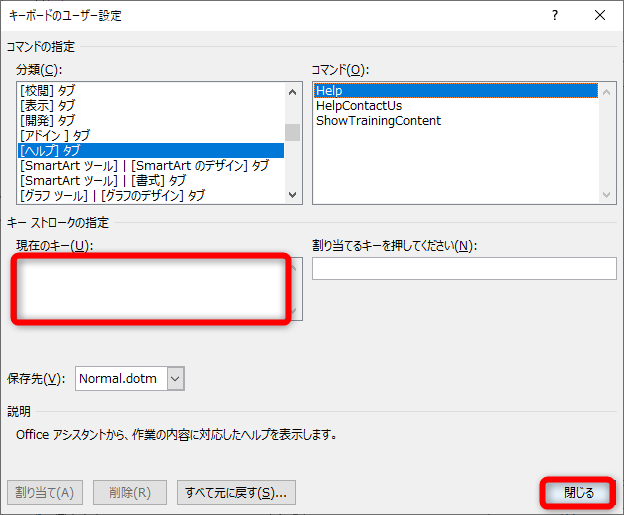The image size is (624, 515).
Task: Select [開発] タブ in category list
Action: pyautogui.click(x=151, y=121)
